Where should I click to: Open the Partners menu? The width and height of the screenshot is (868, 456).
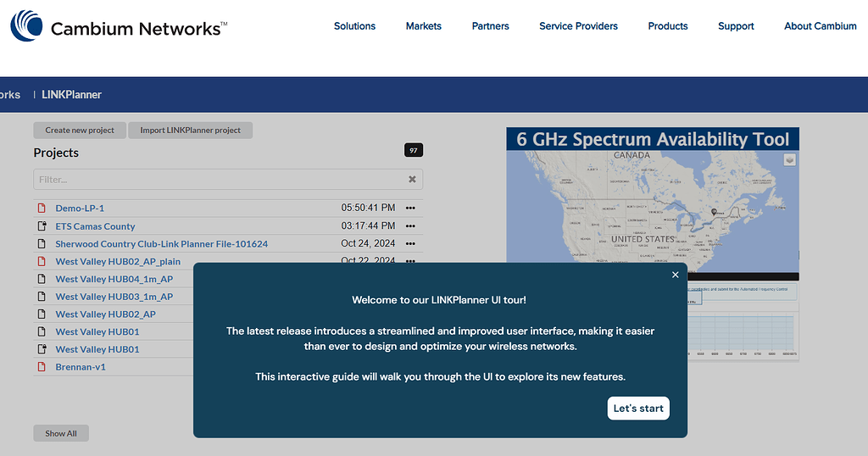pyautogui.click(x=490, y=26)
